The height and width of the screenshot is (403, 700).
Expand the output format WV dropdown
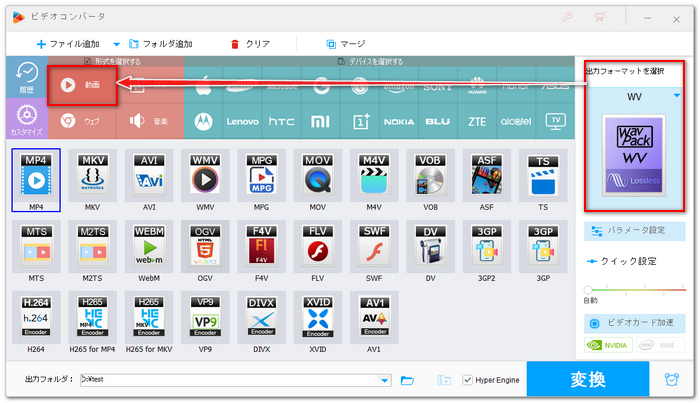click(677, 96)
